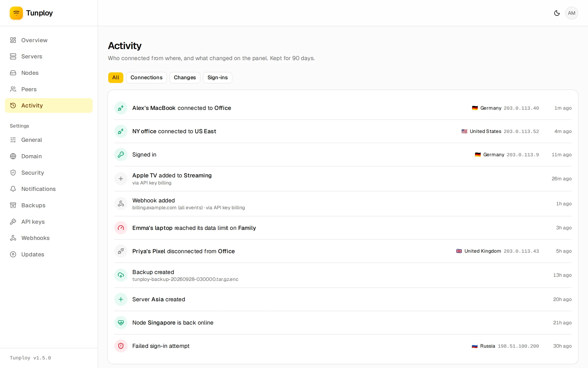Click 'billing.example.com' webhook detail text
588x368 pixels.
pos(154,208)
